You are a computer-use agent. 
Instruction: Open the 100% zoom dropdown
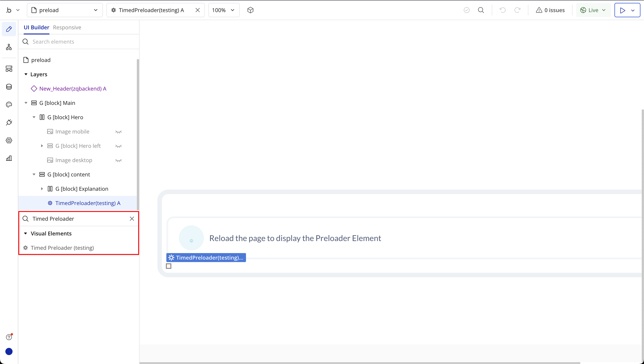(223, 10)
